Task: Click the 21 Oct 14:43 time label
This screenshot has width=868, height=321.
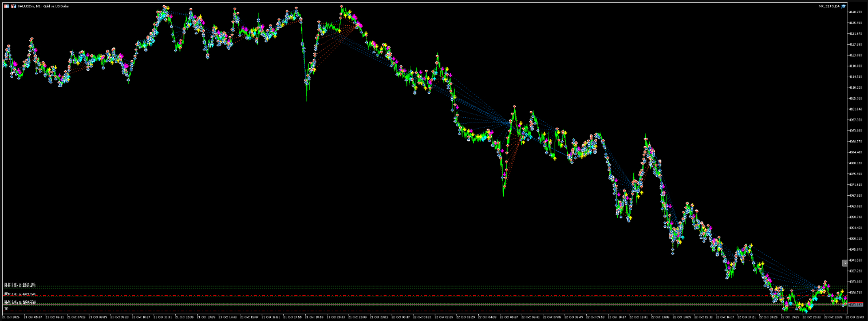Action: (228, 317)
